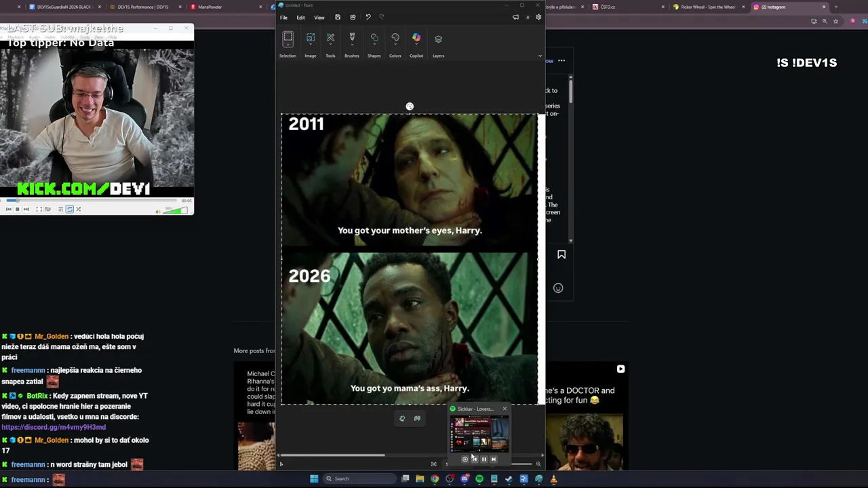Save the Paint image using disk icon
The image size is (868, 488).
pyautogui.click(x=338, y=17)
